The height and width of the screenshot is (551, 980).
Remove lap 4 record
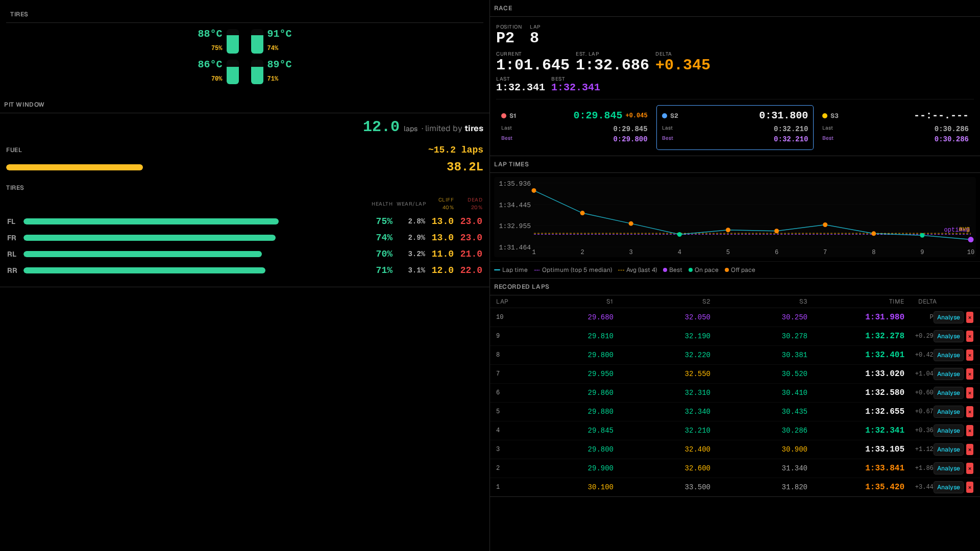[x=970, y=431]
